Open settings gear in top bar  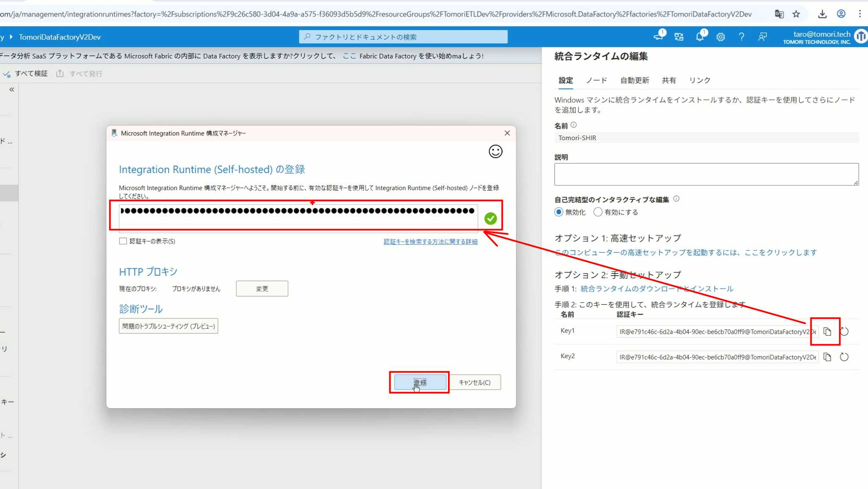[x=721, y=37]
